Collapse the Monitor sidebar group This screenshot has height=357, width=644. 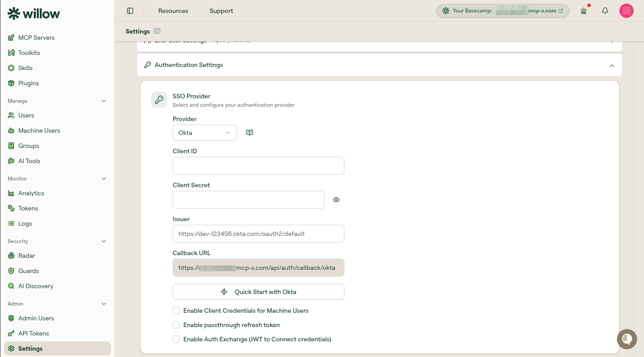(x=104, y=179)
